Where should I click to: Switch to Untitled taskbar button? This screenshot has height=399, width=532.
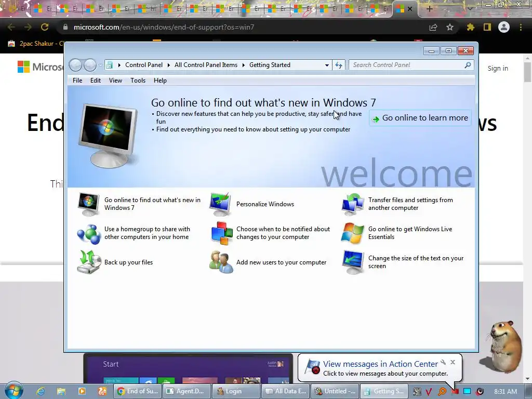(x=335, y=391)
